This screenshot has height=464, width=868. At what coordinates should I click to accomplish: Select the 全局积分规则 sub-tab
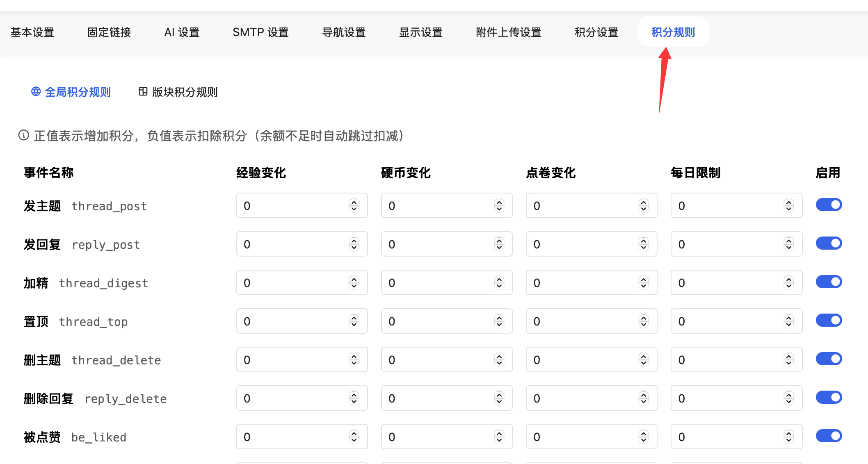coord(71,92)
